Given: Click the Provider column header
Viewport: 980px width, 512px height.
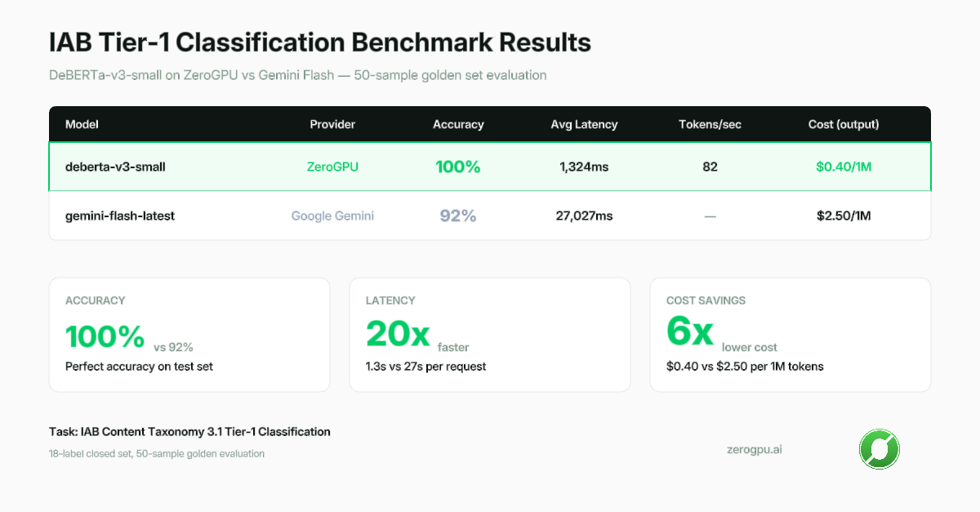Looking at the screenshot, I should [332, 125].
